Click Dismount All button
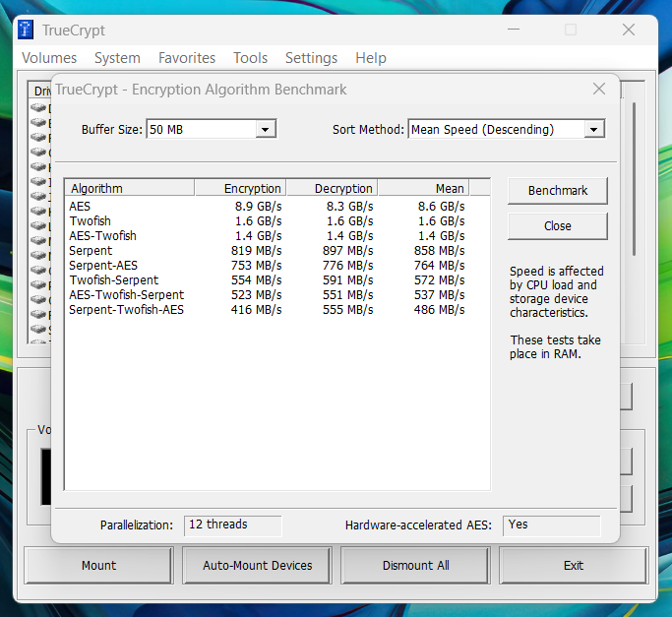 (x=416, y=565)
